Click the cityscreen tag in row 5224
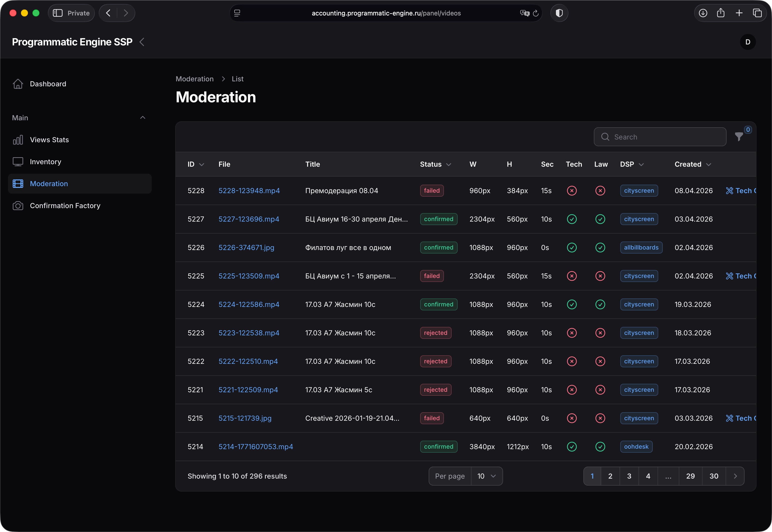 [639, 304]
